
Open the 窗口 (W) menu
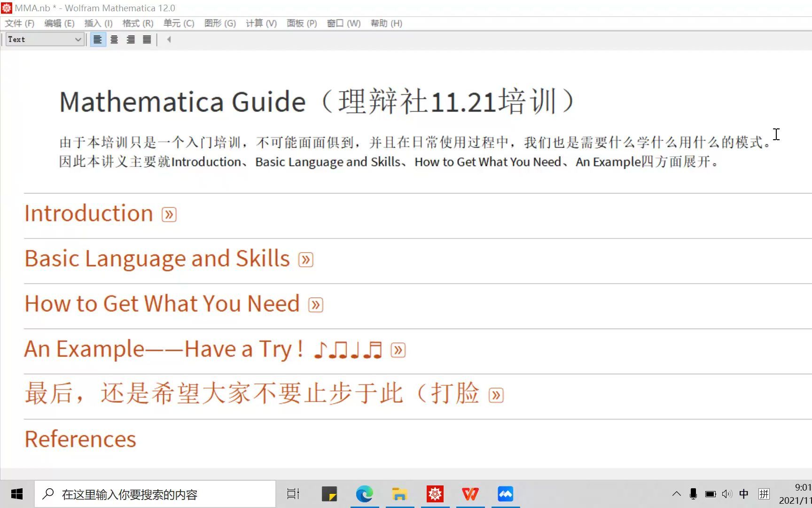[344, 24]
